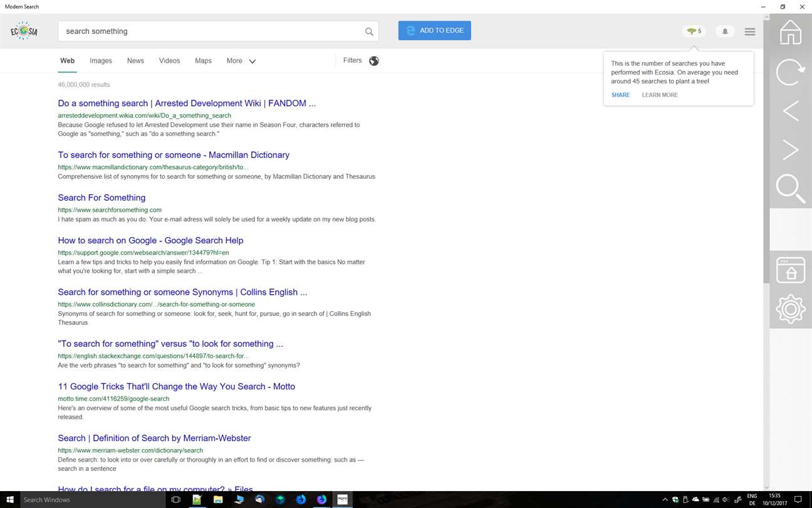Go to the home page via sidebar house icon
Screen dimensions: 812x508
tap(791, 31)
